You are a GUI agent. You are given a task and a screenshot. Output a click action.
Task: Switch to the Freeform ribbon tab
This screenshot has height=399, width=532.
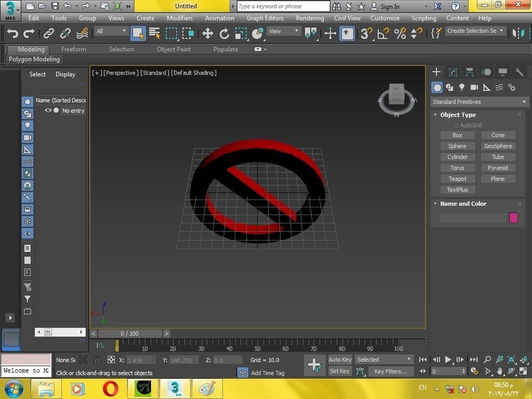pyautogui.click(x=74, y=49)
